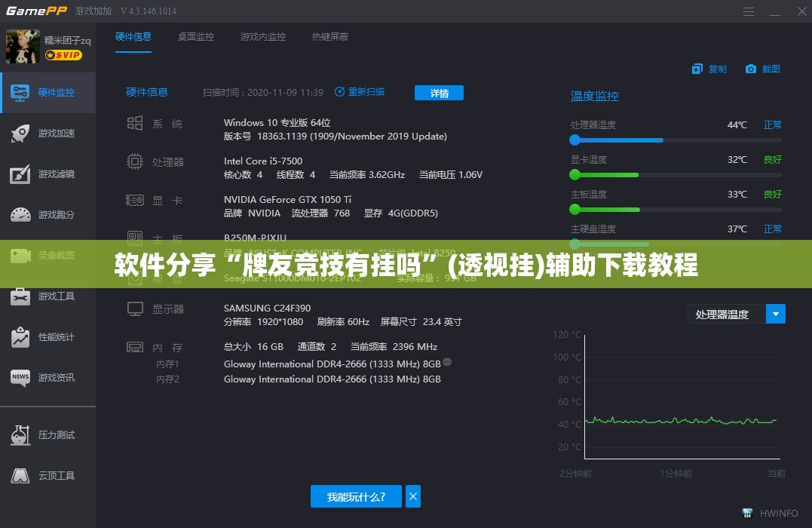Click the 复制 copy icon
This screenshot has height=528, width=812.
tap(697, 69)
